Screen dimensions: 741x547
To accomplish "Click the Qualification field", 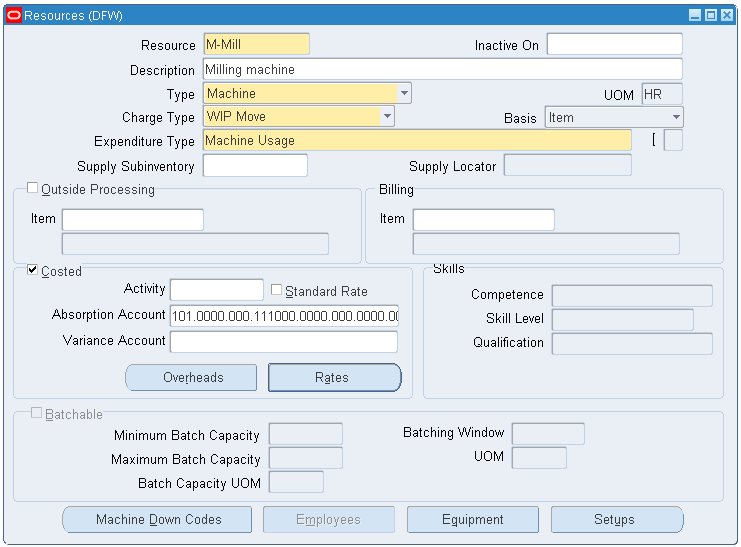I will coord(632,344).
